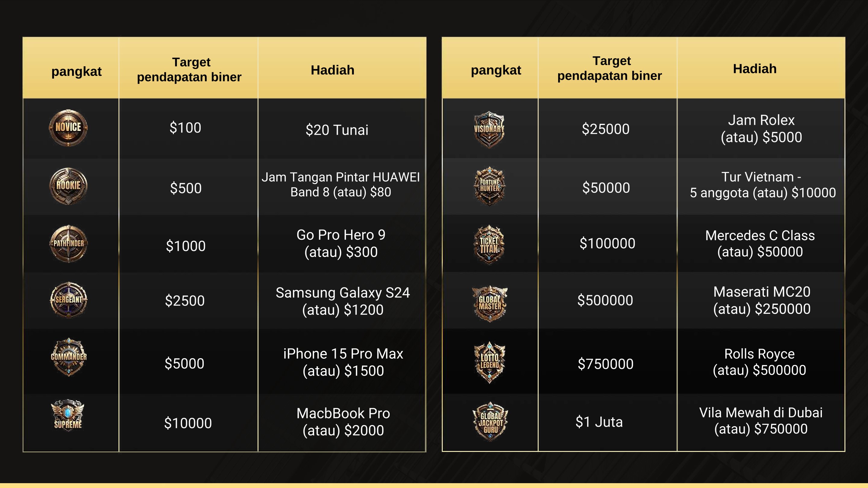Click the Mercedes C Class prize
868x488 pixels.
[x=760, y=243]
